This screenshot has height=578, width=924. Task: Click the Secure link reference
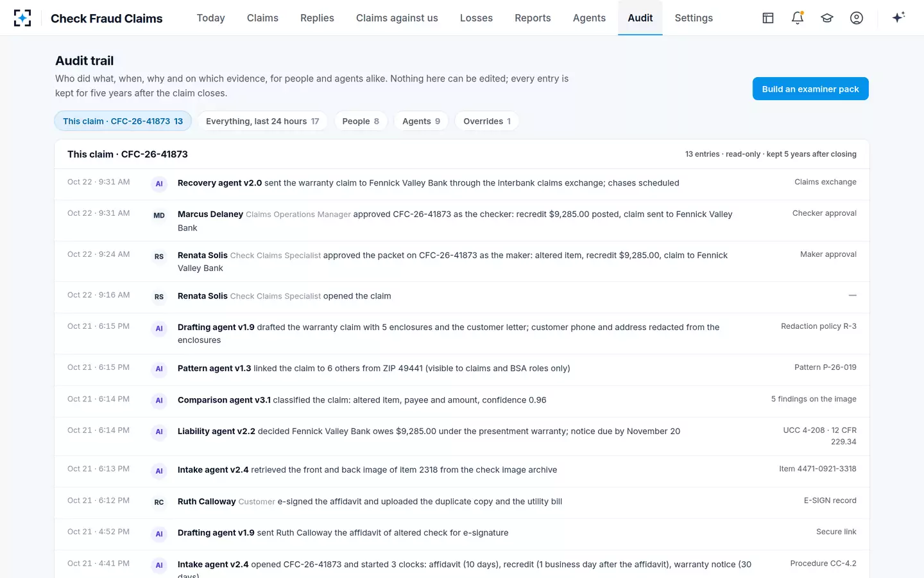pyautogui.click(x=836, y=532)
